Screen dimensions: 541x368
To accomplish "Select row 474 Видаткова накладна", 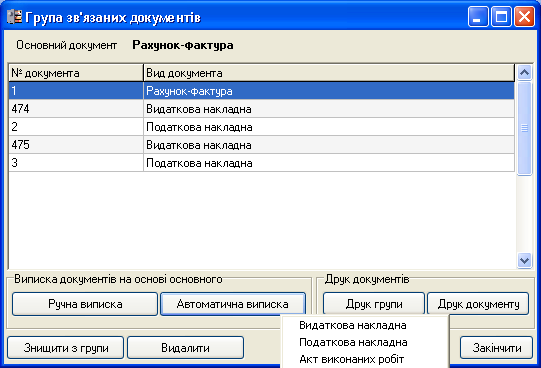I will (x=262, y=109).
